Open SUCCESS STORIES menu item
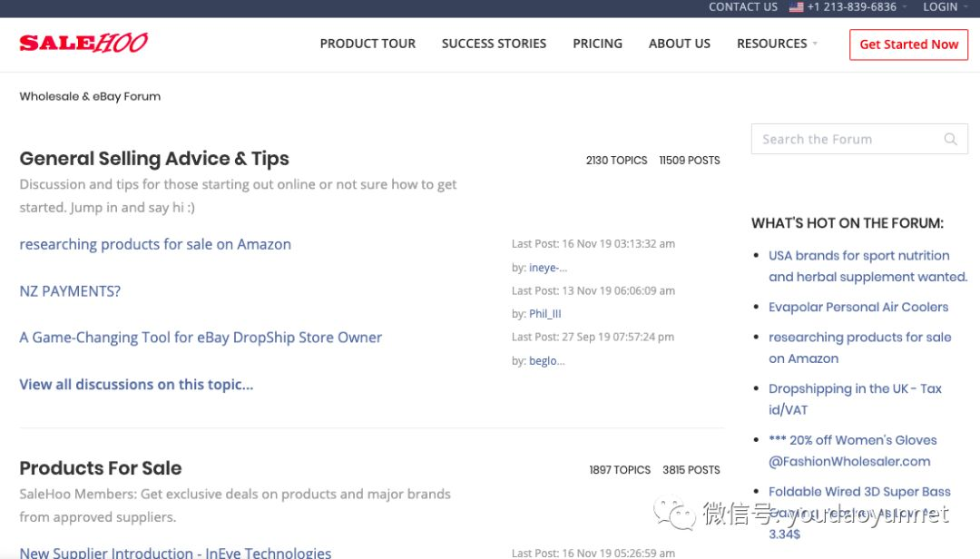 tap(494, 44)
